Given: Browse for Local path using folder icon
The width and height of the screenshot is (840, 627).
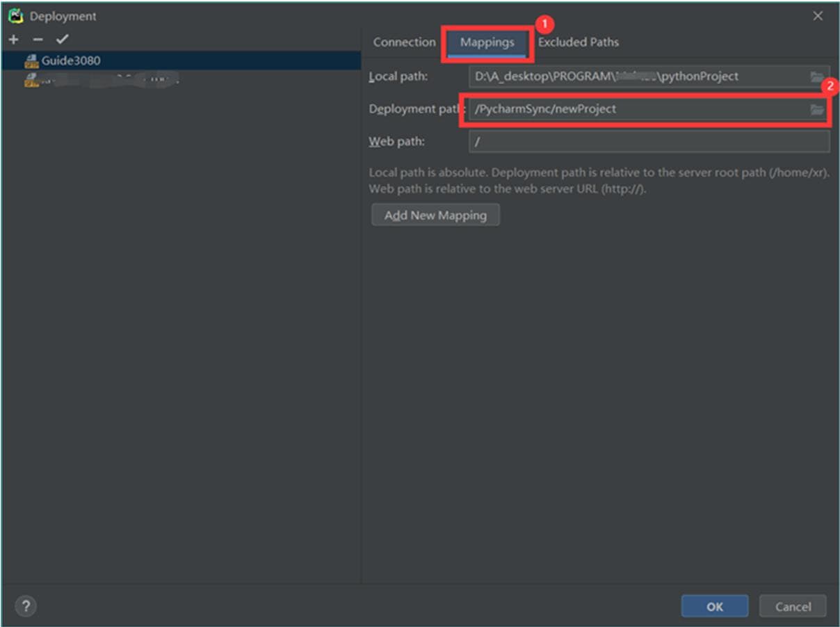Looking at the screenshot, I should [816, 76].
